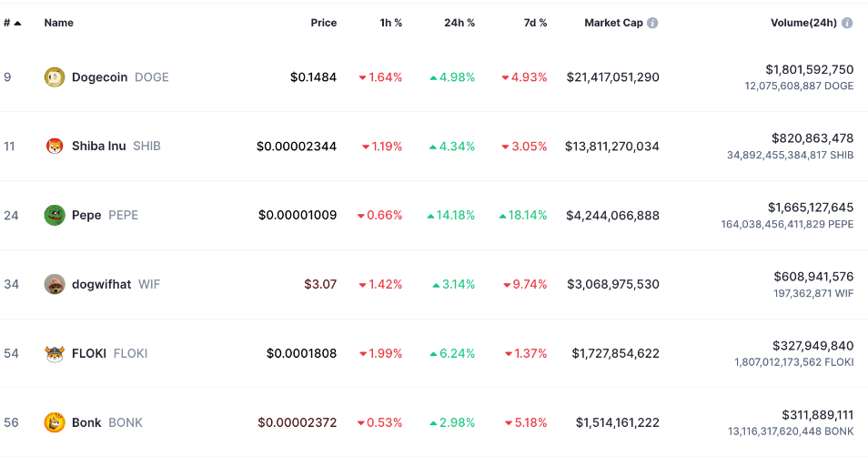Viewport: 868px width, 457px height.
Task: Click the dogwifhat coin logo
Action: click(55, 284)
